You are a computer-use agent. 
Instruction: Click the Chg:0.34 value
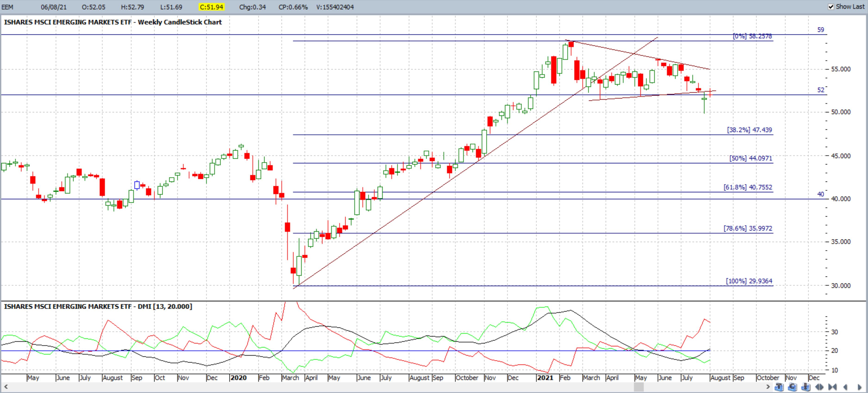click(x=252, y=7)
